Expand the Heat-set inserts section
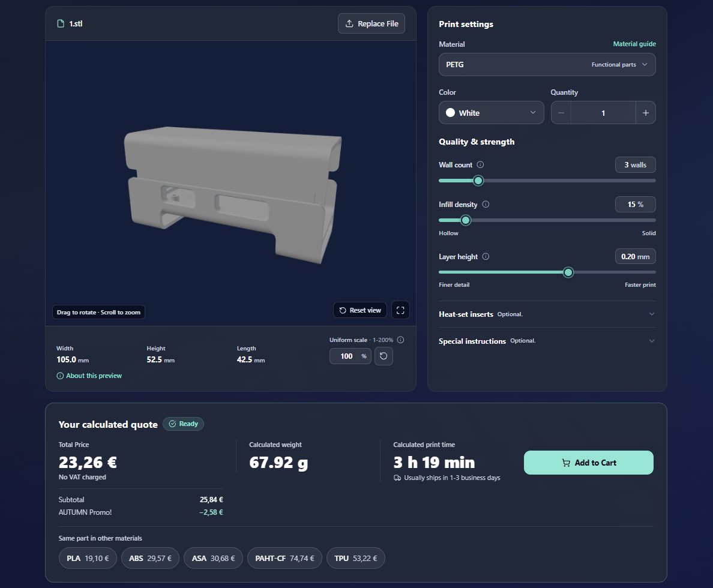 pos(547,314)
